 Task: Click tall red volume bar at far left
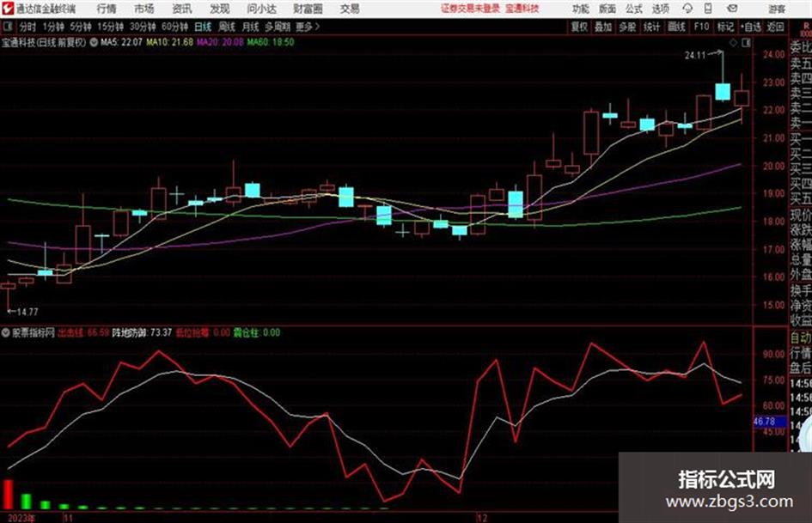[8, 495]
